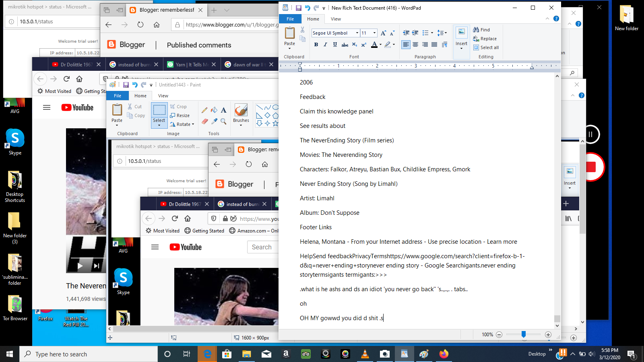Open the Paint File menu
This screenshot has height=362, width=644.
point(118,96)
